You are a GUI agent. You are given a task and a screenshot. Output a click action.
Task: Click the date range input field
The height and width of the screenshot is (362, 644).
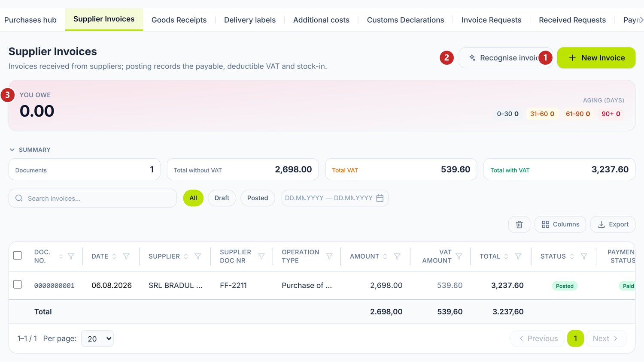tap(335, 198)
